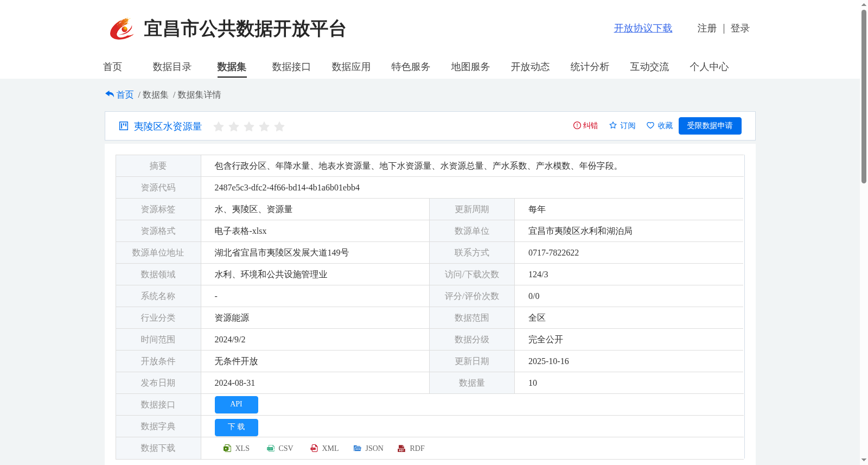The image size is (868, 465).
Task: Rate the dataset with the third star
Action: [x=249, y=126]
